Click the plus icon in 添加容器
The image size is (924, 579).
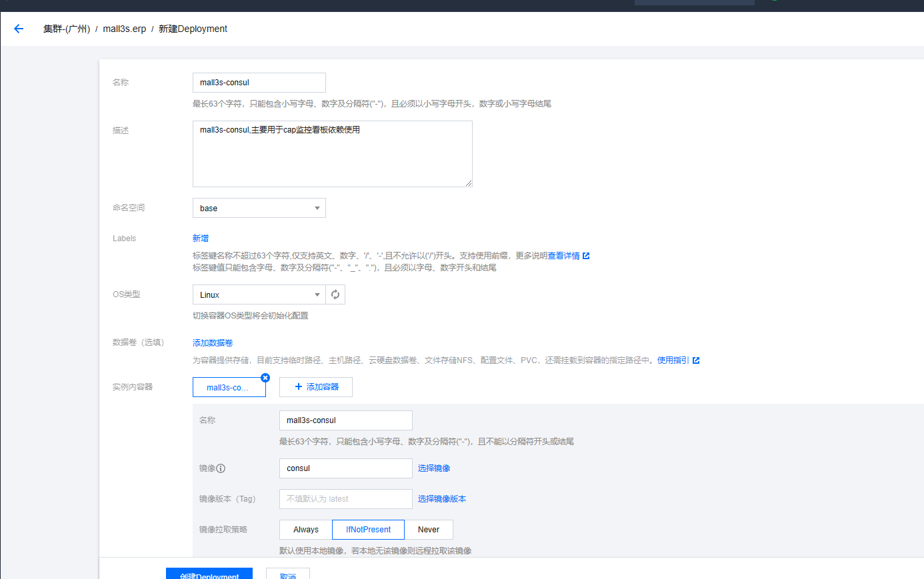pyautogui.click(x=299, y=386)
